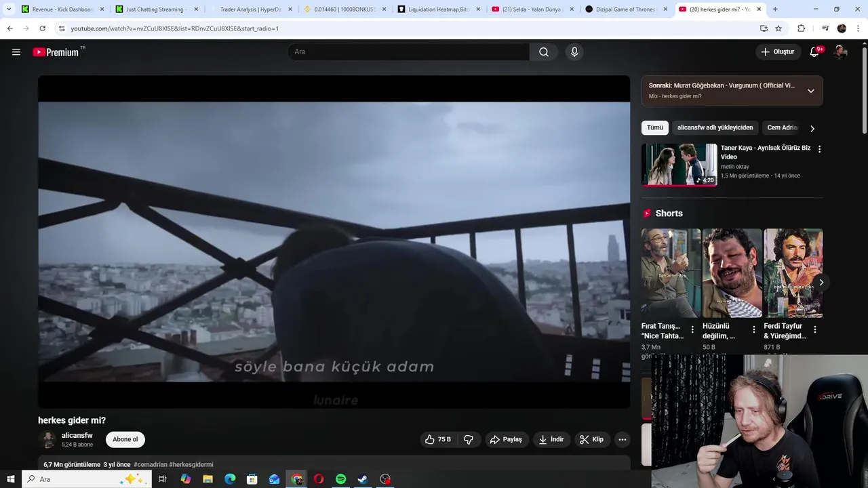
Task: Click in the YouTube Ara search field
Action: [x=409, y=52]
